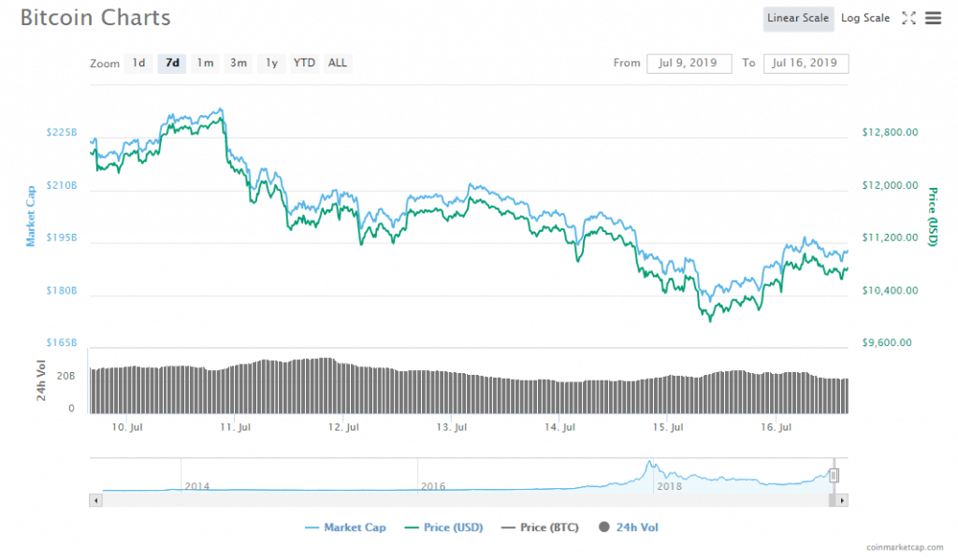Image resolution: width=958 pixels, height=560 pixels.
Task: Open the From date picker
Action: tap(689, 63)
